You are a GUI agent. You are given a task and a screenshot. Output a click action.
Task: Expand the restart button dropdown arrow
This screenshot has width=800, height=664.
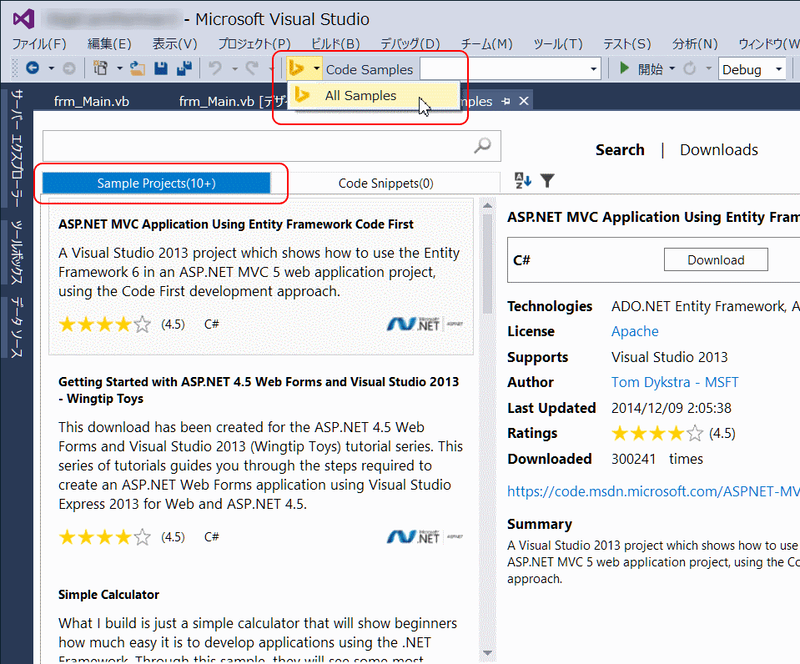[x=709, y=68]
